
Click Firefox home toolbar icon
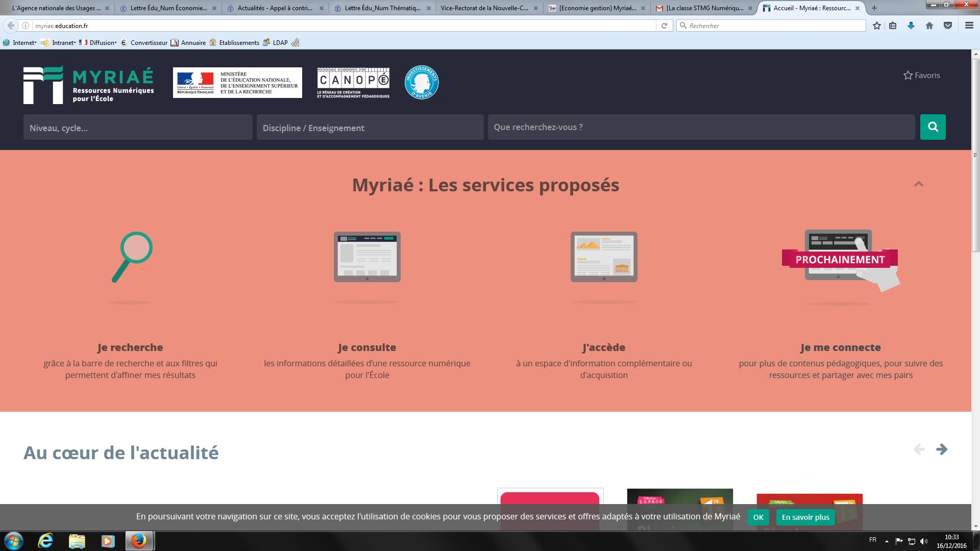point(929,26)
